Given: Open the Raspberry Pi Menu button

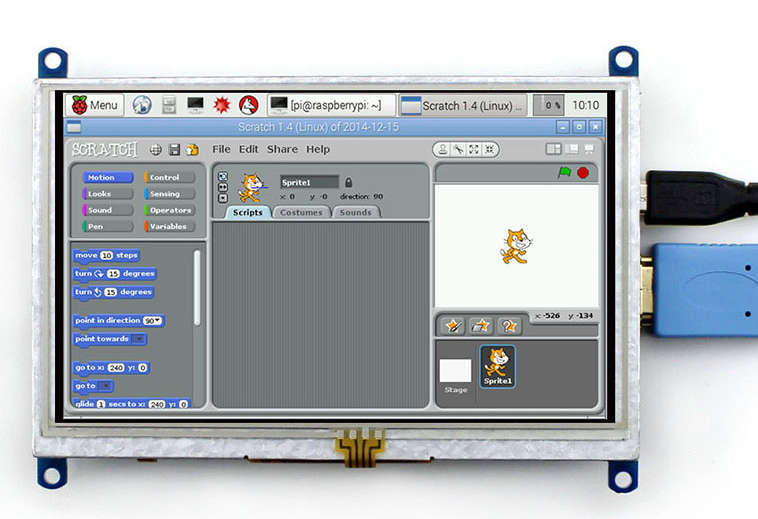Looking at the screenshot, I should (94, 105).
